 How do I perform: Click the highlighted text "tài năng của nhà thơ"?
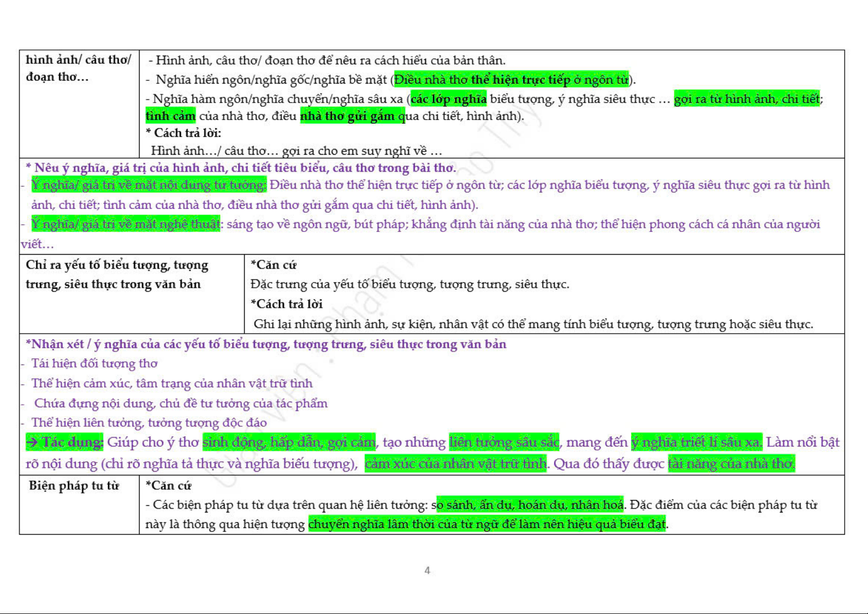click(731, 464)
